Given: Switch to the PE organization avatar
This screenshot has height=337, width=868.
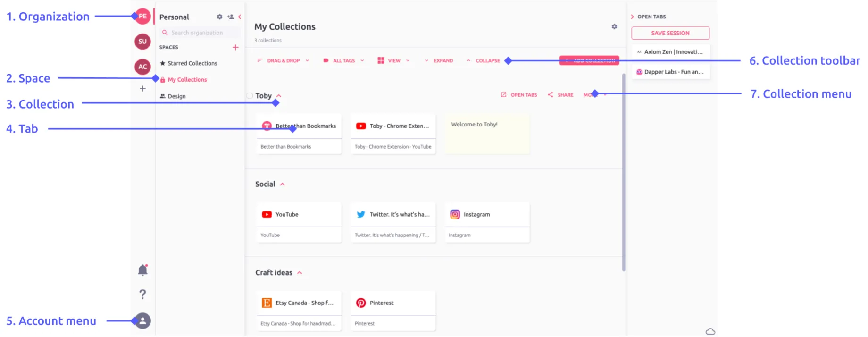Looking at the screenshot, I should [142, 17].
